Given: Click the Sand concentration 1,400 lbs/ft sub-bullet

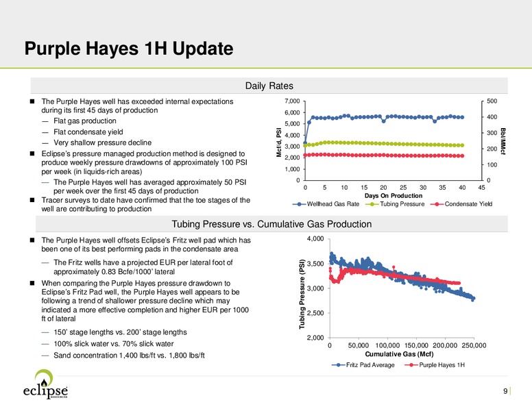Looking at the screenshot, I should (129, 356).
